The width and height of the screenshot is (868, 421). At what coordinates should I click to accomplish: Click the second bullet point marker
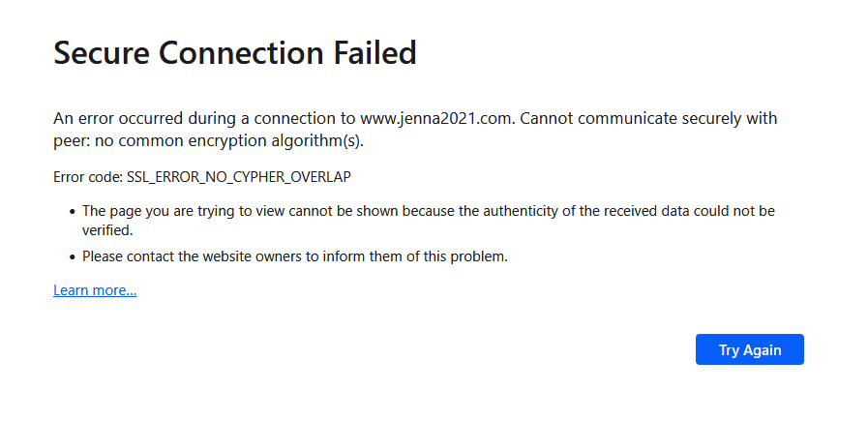pos(72,257)
